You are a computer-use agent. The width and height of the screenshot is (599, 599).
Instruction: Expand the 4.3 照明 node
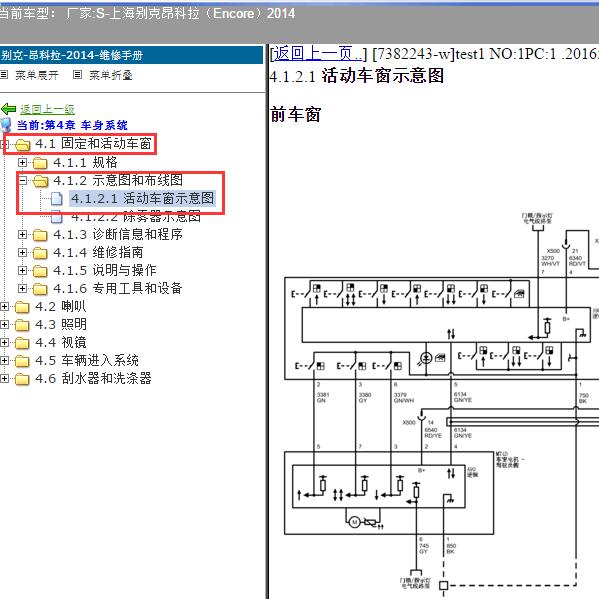(4, 324)
